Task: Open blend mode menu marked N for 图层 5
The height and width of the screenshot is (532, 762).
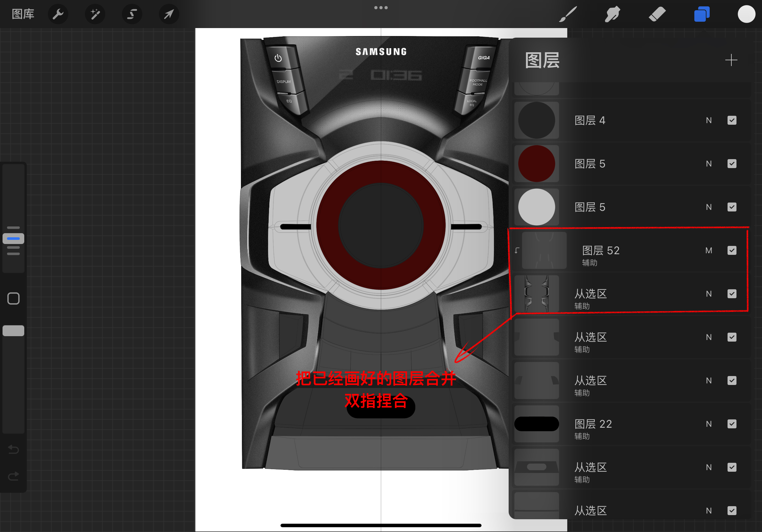Action: coord(709,164)
